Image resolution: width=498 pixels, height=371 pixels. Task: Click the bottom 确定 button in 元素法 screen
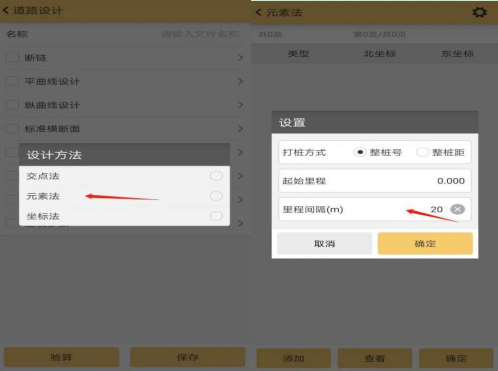[x=456, y=358]
